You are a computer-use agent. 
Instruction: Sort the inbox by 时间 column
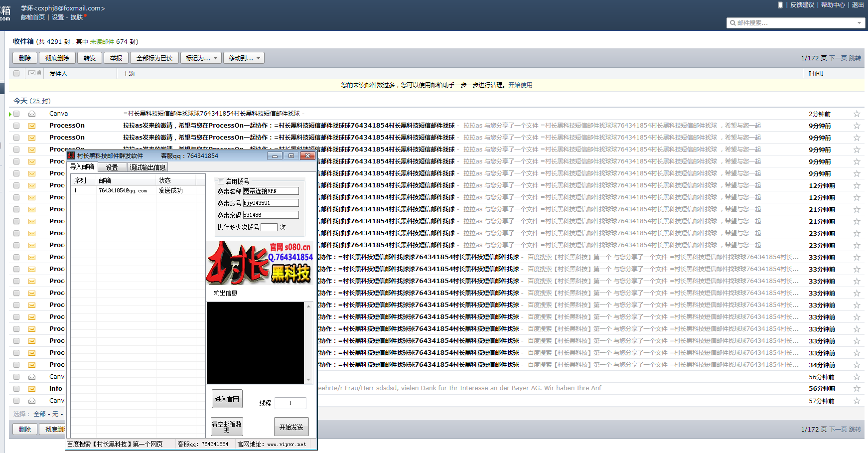click(816, 74)
